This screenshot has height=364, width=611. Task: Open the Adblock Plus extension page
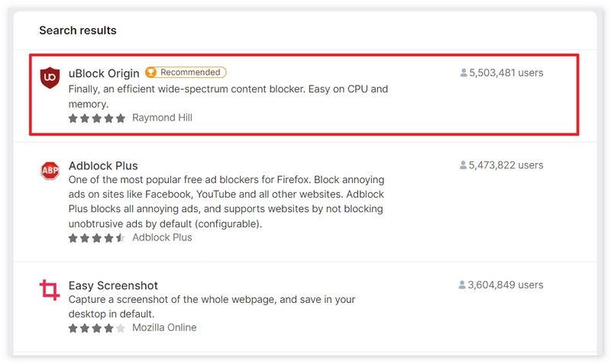pyautogui.click(x=103, y=166)
